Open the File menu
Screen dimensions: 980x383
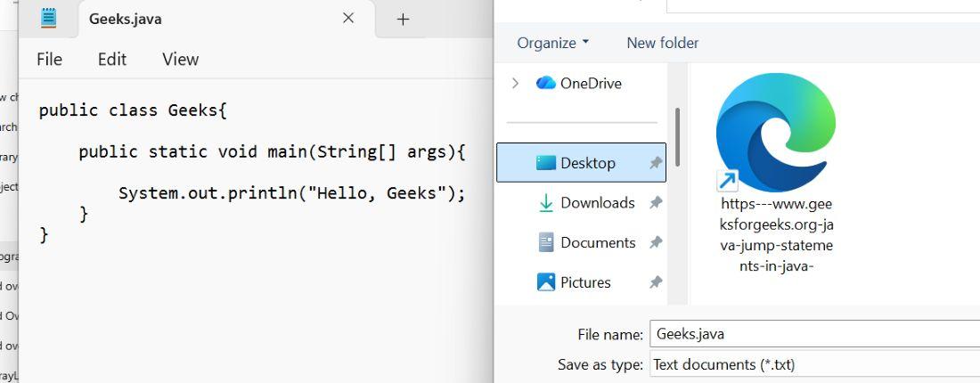click(x=49, y=59)
